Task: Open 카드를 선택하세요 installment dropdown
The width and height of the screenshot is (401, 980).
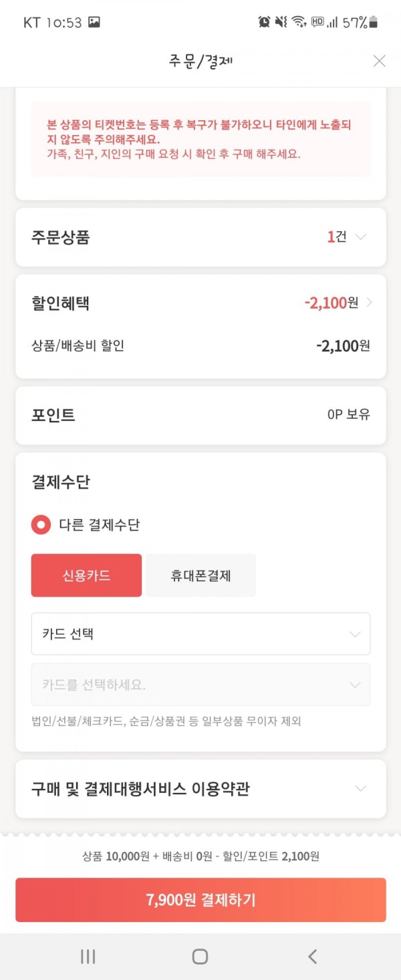Action: [x=200, y=685]
